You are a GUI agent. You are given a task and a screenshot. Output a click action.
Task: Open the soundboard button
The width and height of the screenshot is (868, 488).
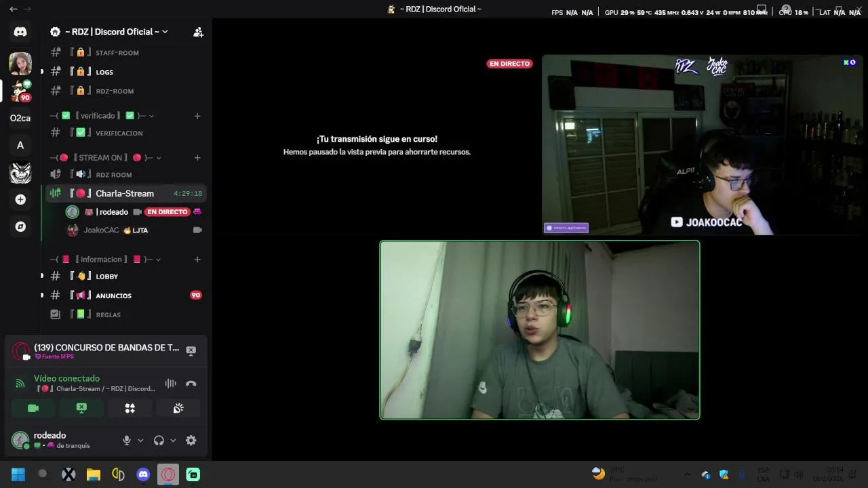pyautogui.click(x=178, y=408)
